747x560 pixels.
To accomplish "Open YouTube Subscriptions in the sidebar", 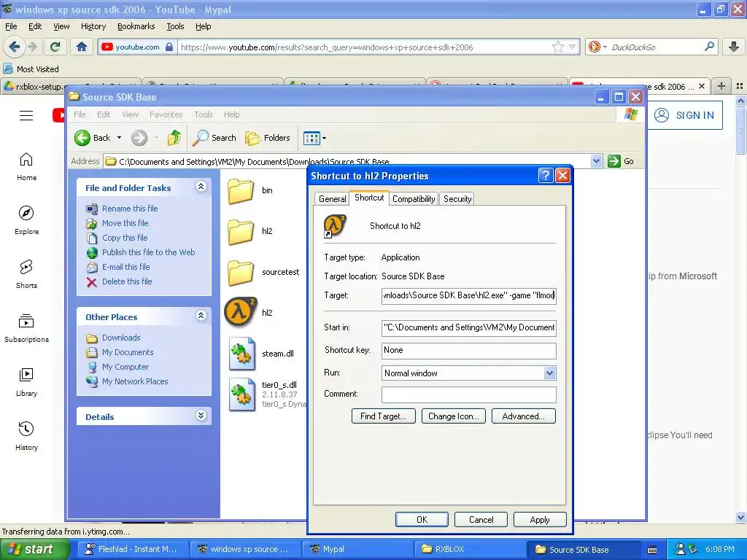I will (27, 328).
